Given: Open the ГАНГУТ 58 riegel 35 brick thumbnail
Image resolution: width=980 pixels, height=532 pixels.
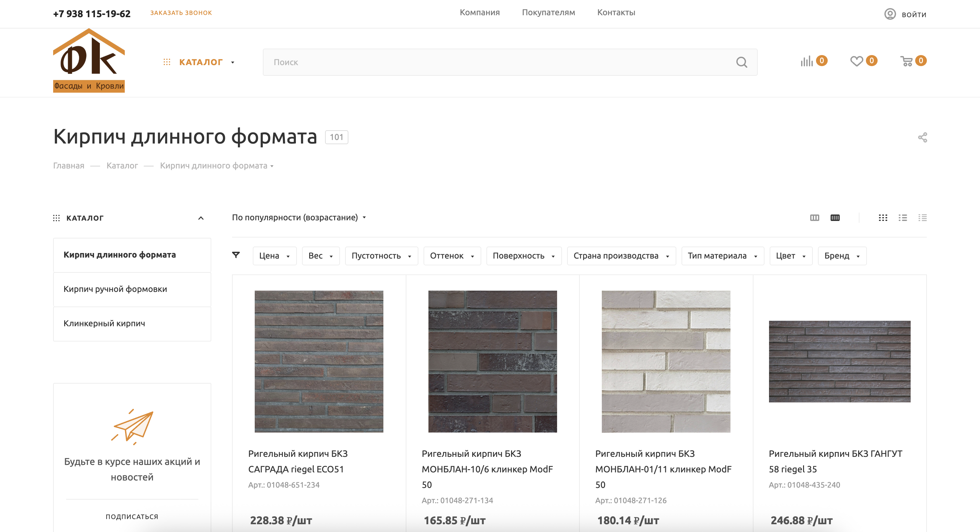Looking at the screenshot, I should pyautogui.click(x=839, y=362).
